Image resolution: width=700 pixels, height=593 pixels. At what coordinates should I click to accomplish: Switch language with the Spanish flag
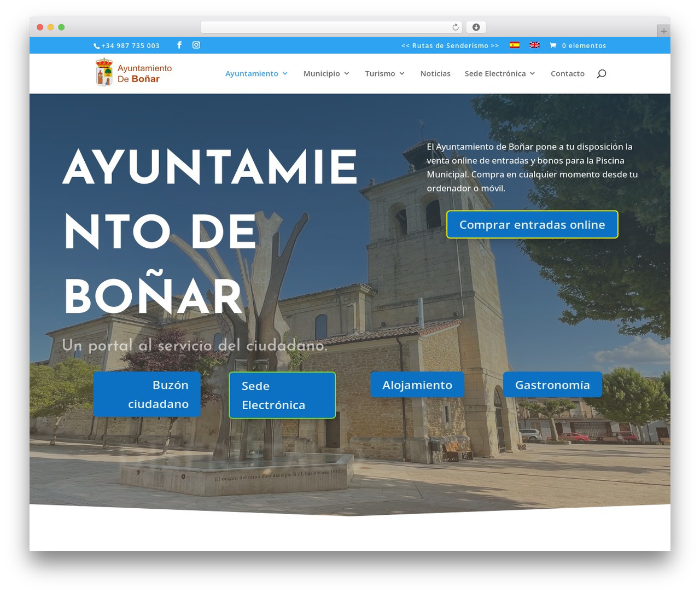515,45
